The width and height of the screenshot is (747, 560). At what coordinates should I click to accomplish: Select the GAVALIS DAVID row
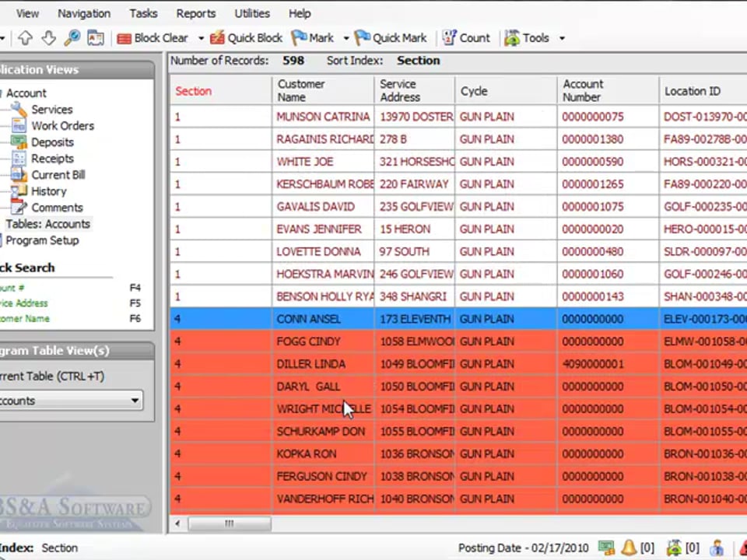458,207
